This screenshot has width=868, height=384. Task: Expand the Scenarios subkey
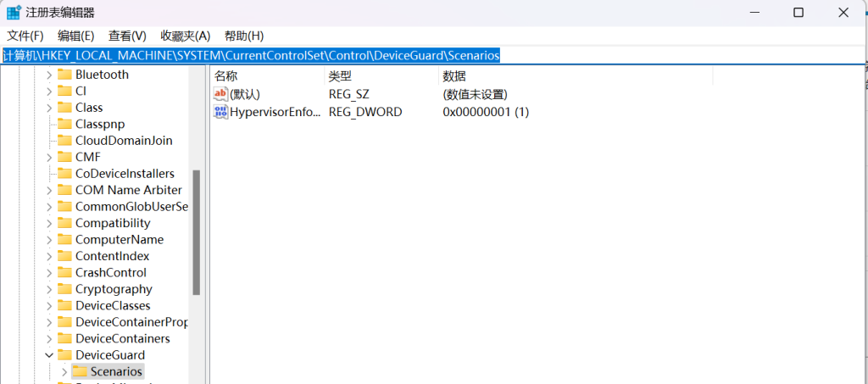(64, 371)
